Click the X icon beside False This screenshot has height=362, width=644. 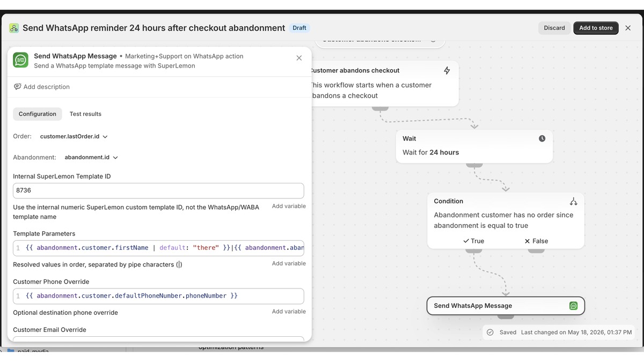click(x=527, y=241)
